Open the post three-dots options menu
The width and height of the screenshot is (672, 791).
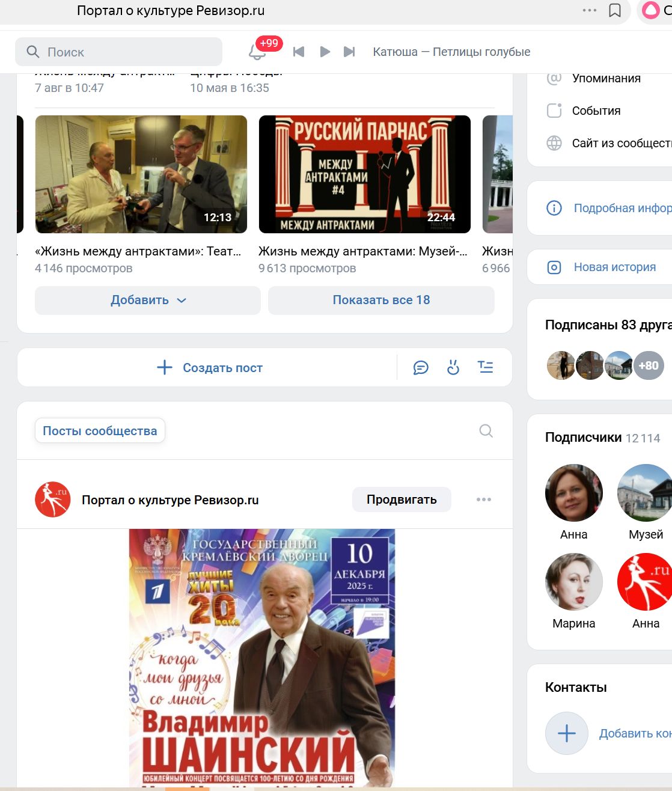(484, 499)
